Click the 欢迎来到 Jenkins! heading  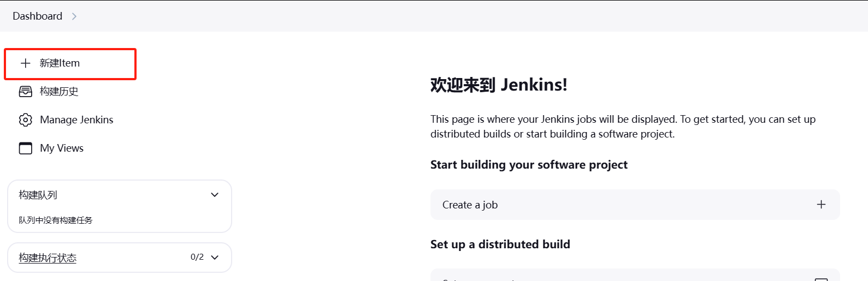click(499, 85)
